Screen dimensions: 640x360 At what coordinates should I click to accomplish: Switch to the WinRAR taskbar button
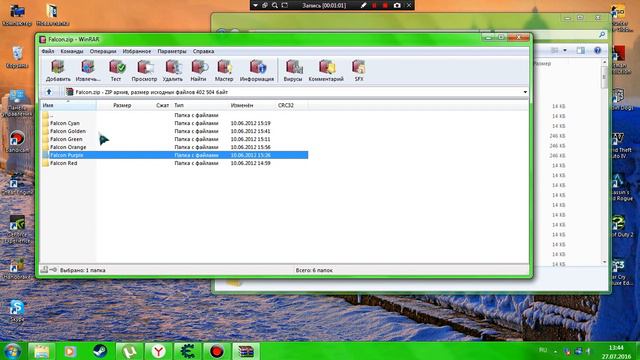point(246,351)
